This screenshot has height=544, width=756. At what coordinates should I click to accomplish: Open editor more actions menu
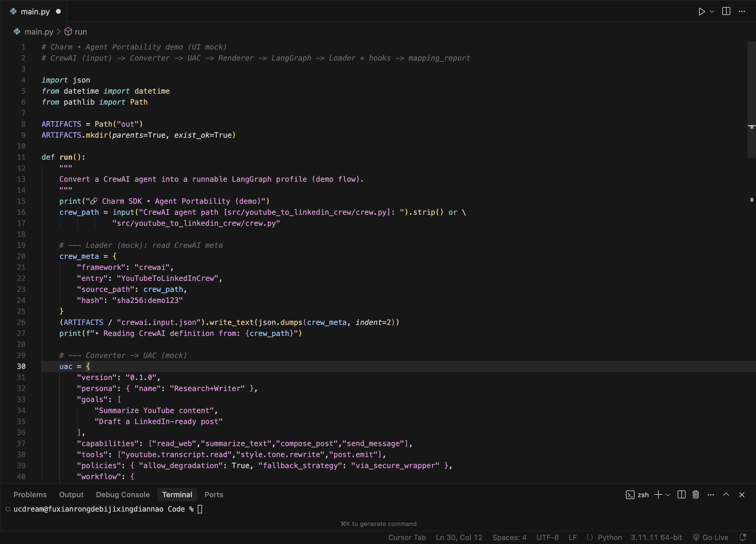[742, 11]
